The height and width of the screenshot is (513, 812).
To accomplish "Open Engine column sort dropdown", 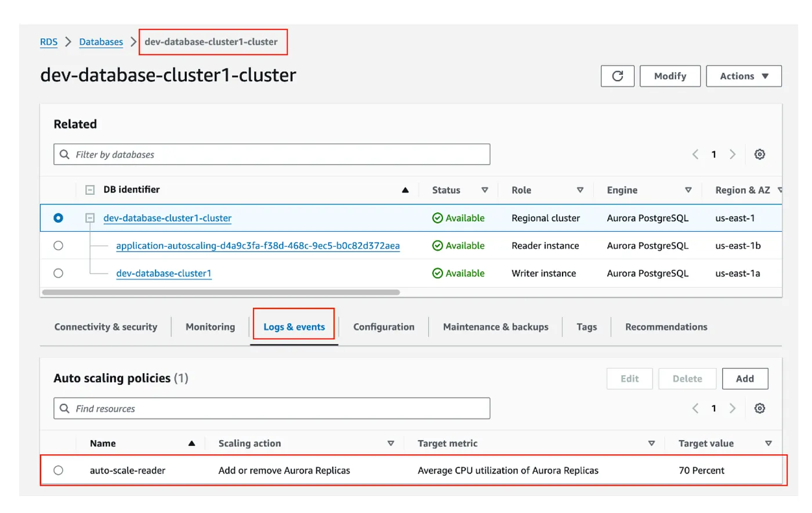I will click(x=688, y=190).
